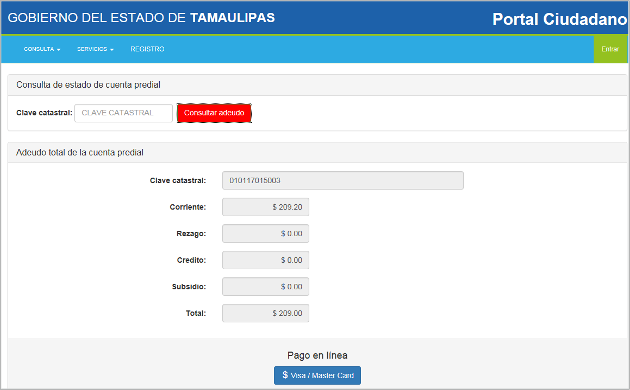Open the CONSULTA dropdown menu
The image size is (630, 390).
coord(42,49)
